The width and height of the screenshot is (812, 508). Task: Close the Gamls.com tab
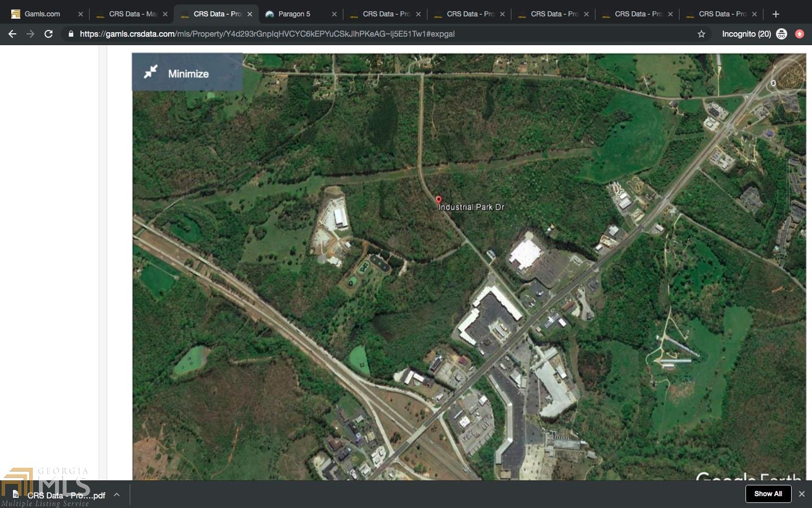click(81, 14)
